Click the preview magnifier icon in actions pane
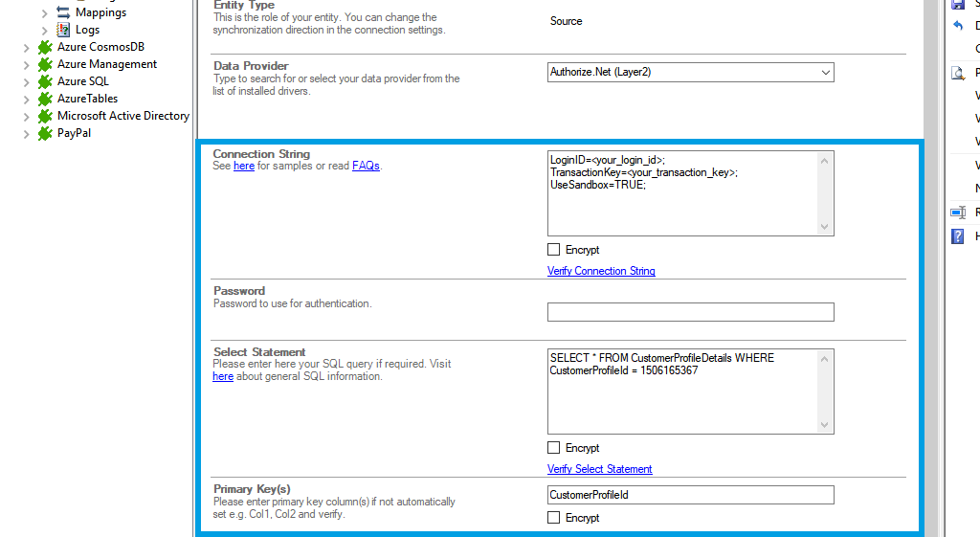980x537 pixels. (x=958, y=73)
